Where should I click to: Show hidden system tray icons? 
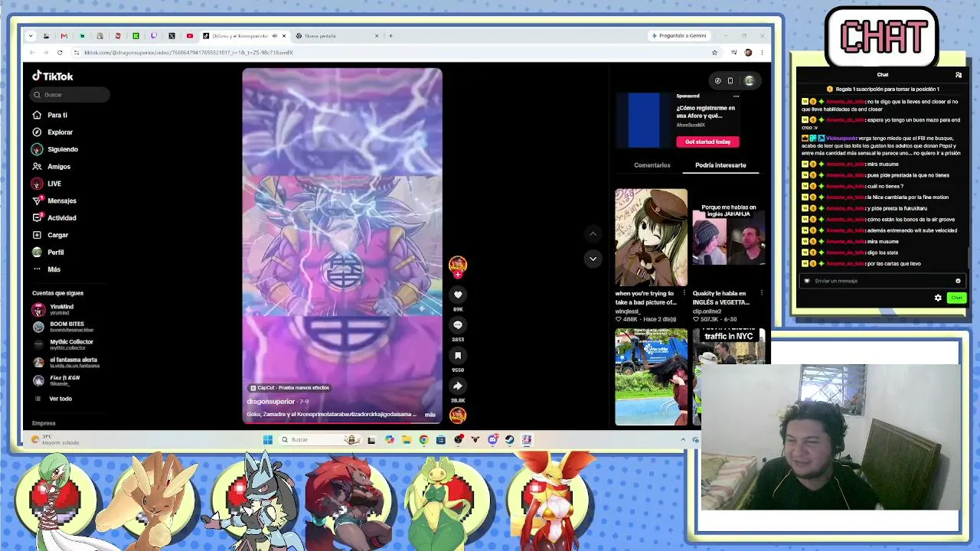(x=683, y=439)
